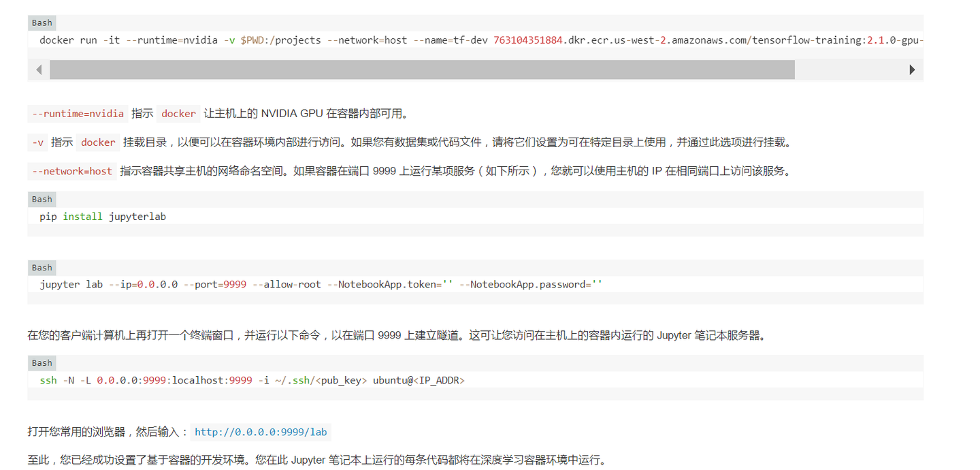Click docker code term in the runtime sentence
This screenshot has width=980, height=470.
click(x=178, y=114)
